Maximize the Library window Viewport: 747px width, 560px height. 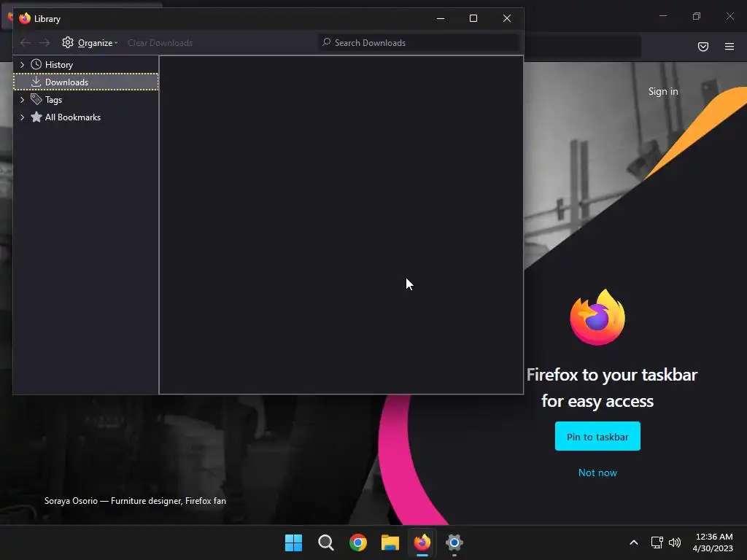(473, 18)
